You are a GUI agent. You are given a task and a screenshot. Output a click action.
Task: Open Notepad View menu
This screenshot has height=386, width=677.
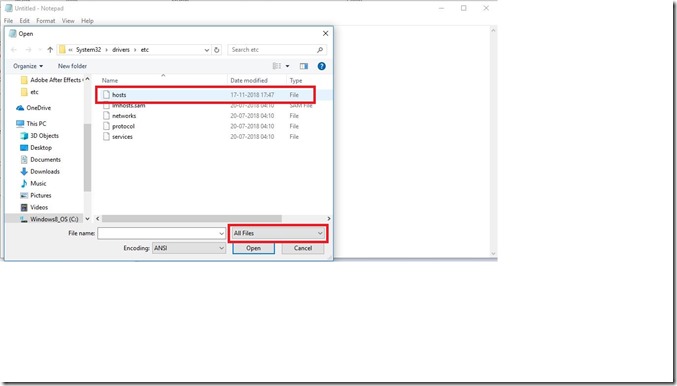point(68,21)
